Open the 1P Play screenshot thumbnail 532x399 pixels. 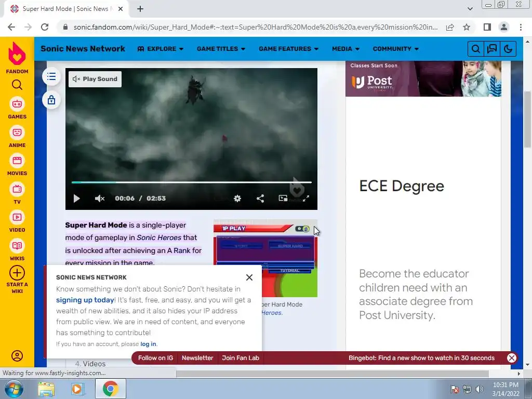(265, 259)
